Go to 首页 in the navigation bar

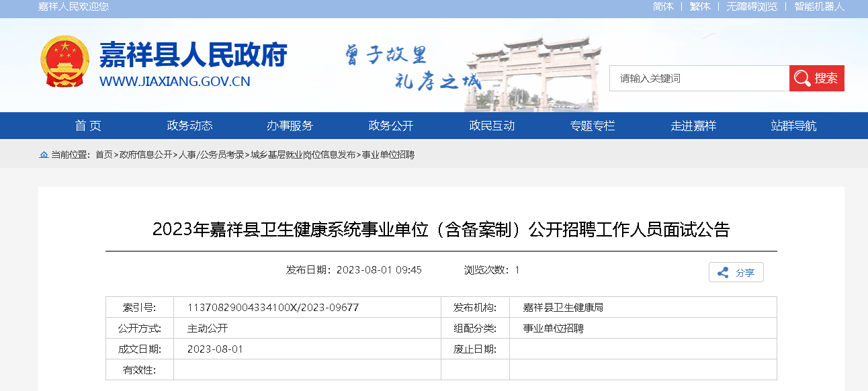pos(88,126)
